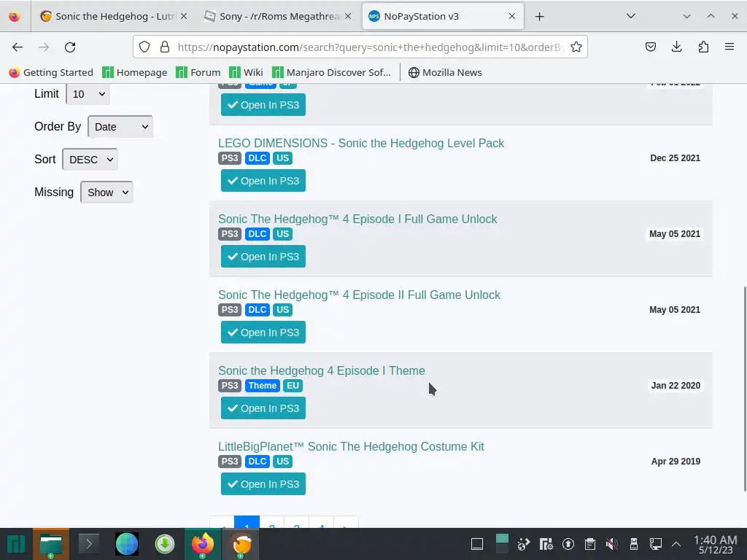Open the extensions puzzle icon
This screenshot has width=747, height=560.
[703, 47]
